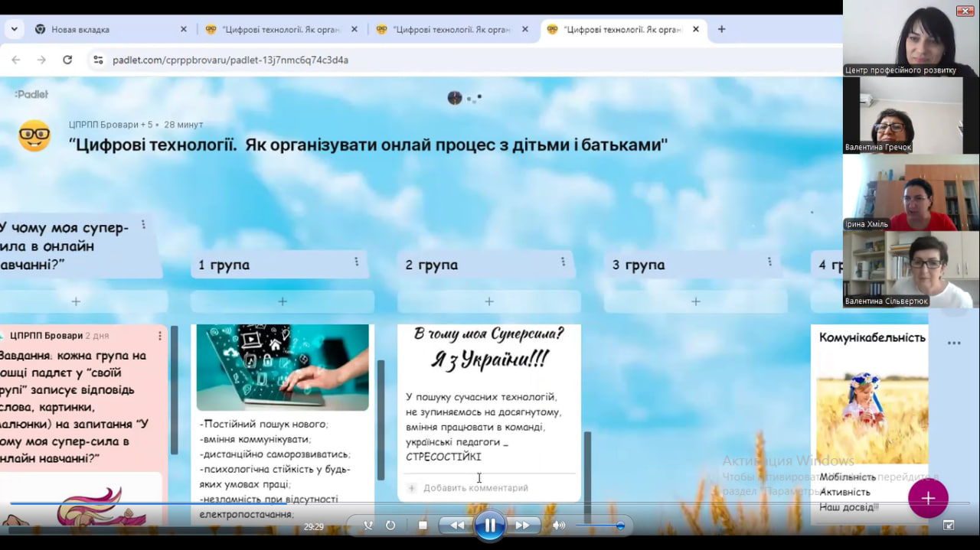Open collaborators avatar at top of board
This screenshot has width=980, height=550.
point(455,98)
